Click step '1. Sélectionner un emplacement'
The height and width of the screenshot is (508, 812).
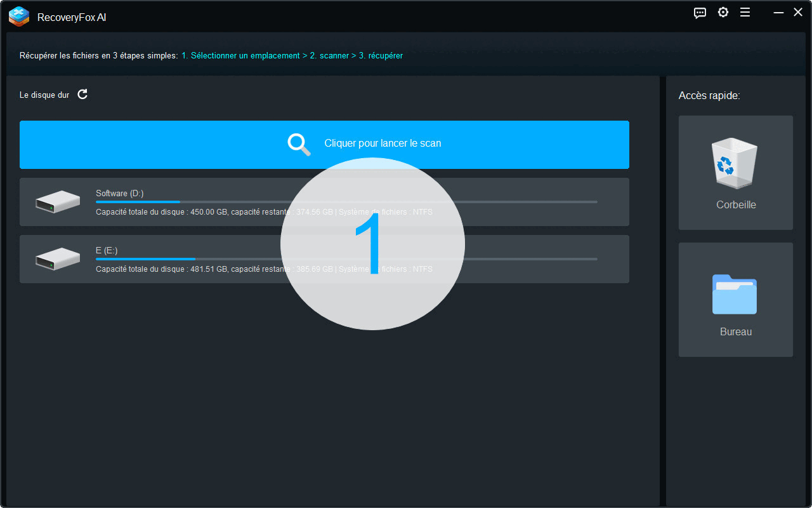point(240,56)
